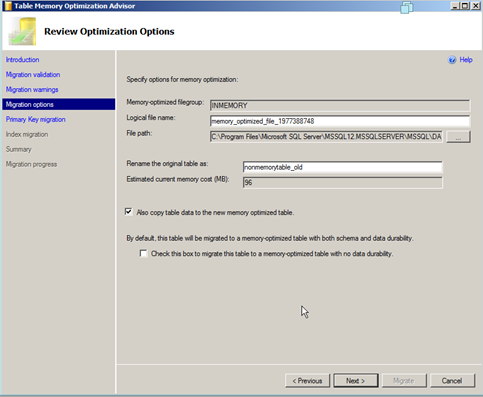Click the title bar application icon

point(8,6)
